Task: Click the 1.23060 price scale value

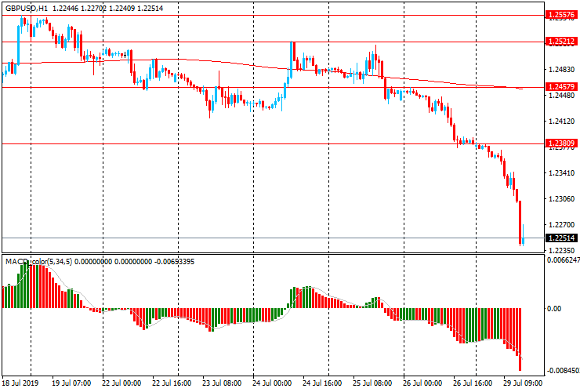Action: [562, 199]
